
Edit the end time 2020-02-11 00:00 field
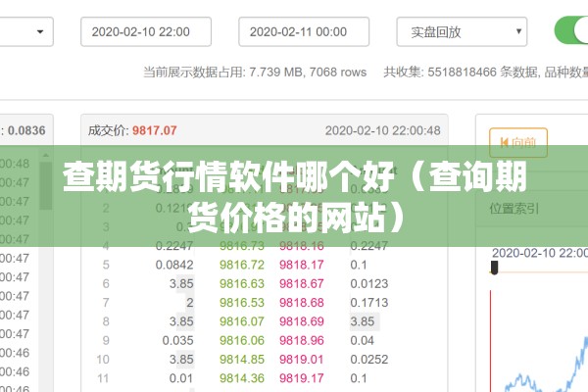point(304,32)
